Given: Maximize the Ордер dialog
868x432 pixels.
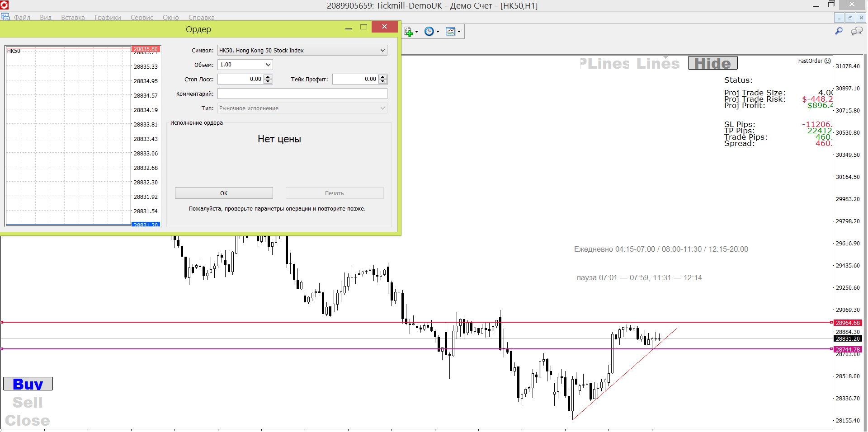Looking at the screenshot, I should [363, 27].
